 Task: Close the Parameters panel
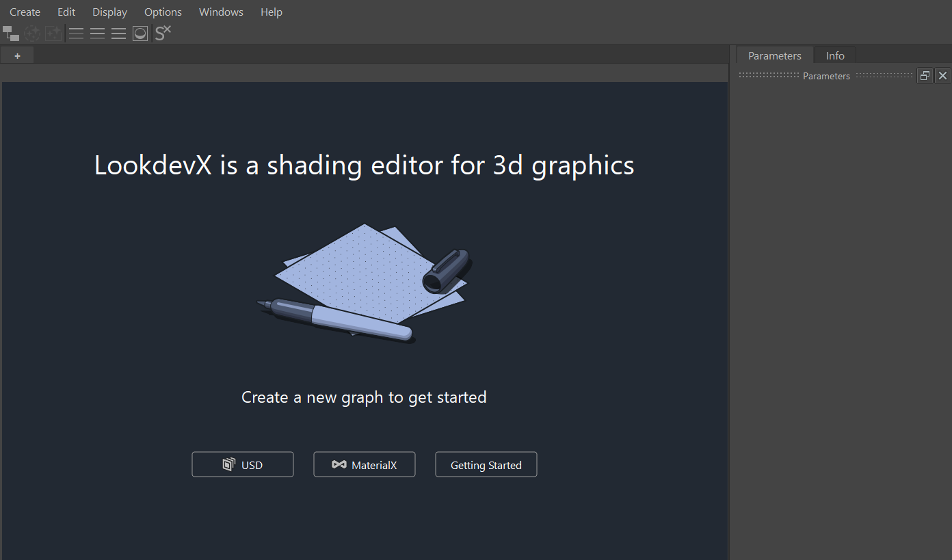pyautogui.click(x=942, y=76)
